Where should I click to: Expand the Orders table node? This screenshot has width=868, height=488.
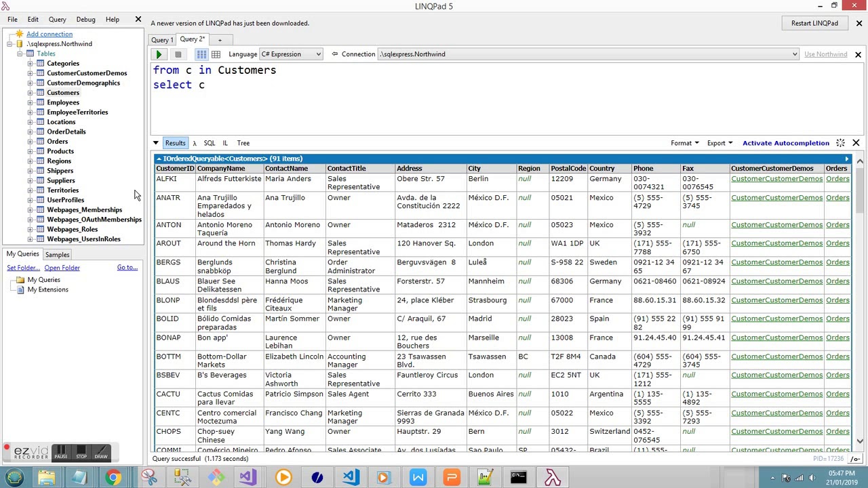click(30, 142)
